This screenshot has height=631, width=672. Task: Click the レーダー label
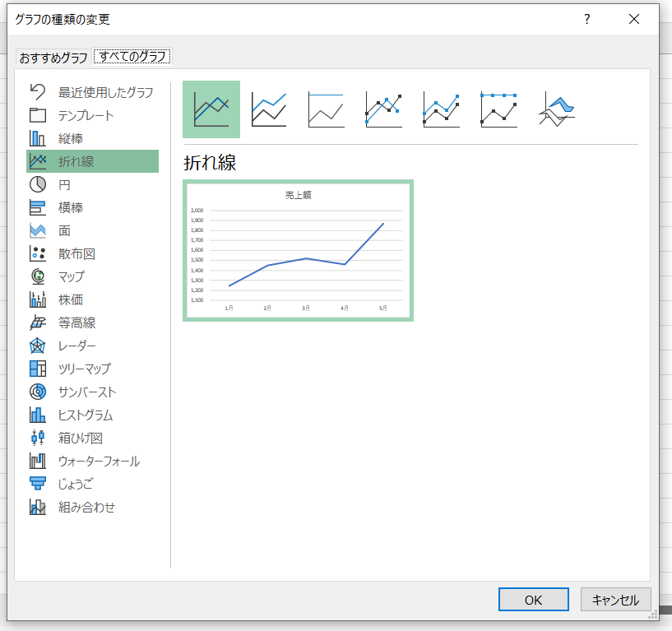77,346
